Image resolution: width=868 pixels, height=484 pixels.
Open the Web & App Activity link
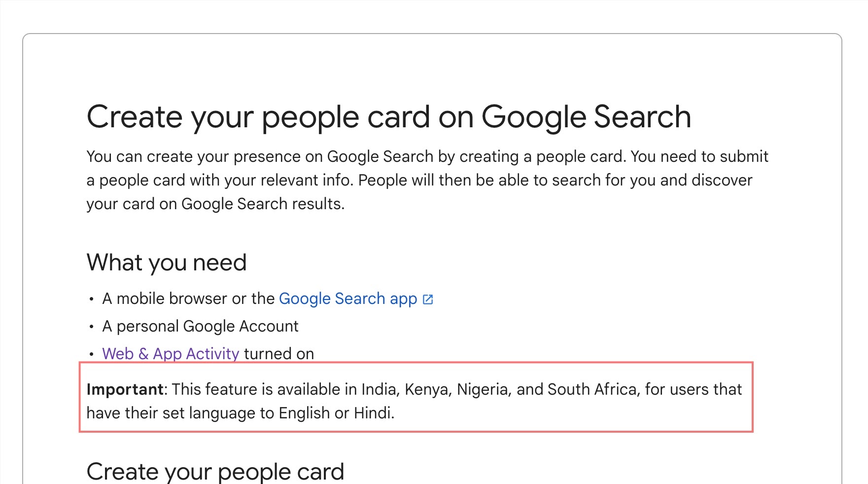click(171, 354)
